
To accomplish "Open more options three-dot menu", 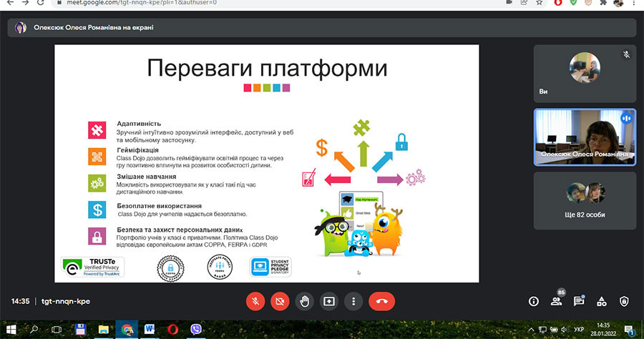I will [x=353, y=301].
